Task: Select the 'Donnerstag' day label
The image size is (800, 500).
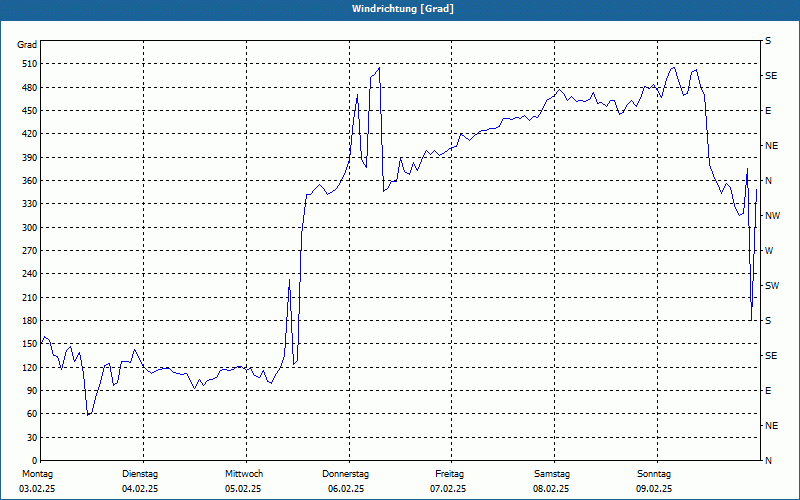Action: (345, 474)
